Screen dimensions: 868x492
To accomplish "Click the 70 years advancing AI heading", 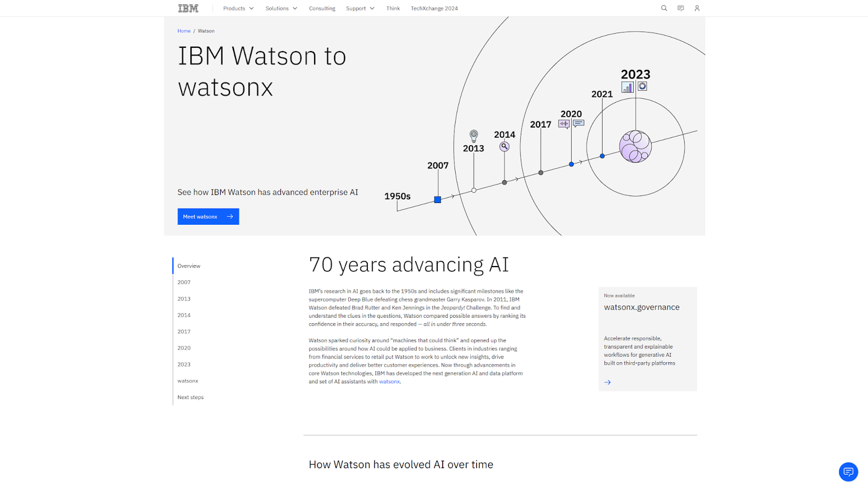I will pos(409,264).
